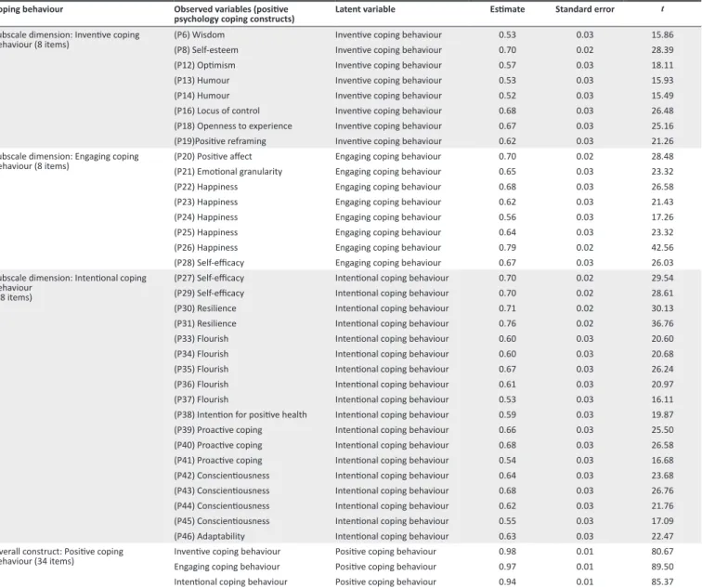Select the 'Engaging coping' subscale dimension label

69,162
